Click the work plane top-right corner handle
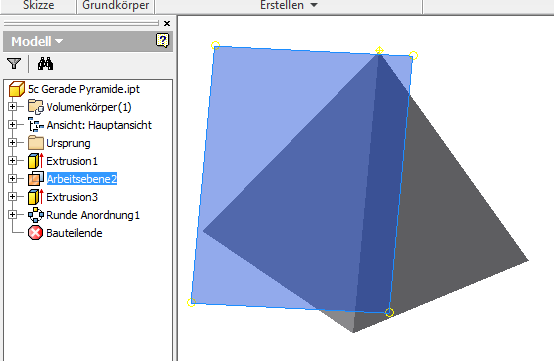This screenshot has height=361, width=554. point(414,55)
